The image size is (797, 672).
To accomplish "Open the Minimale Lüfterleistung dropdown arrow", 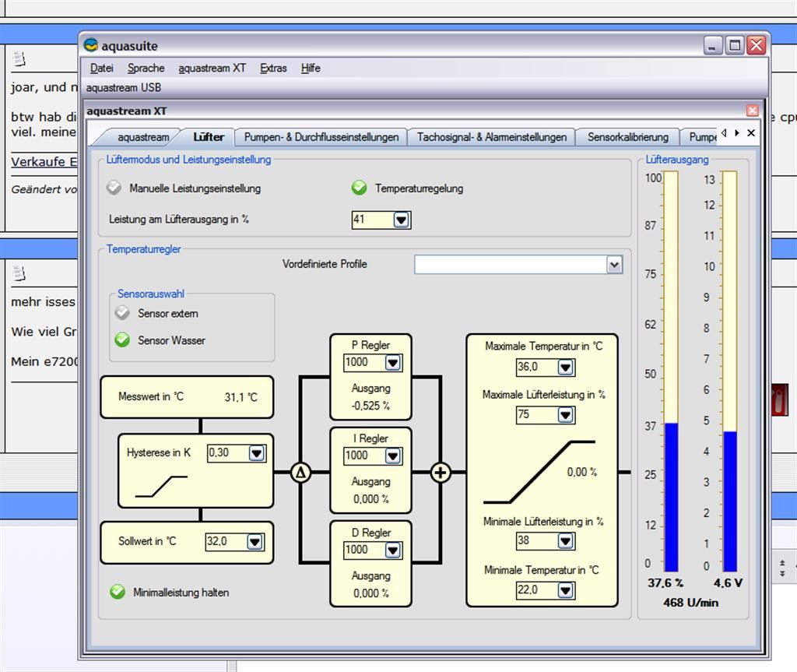I will [x=565, y=540].
